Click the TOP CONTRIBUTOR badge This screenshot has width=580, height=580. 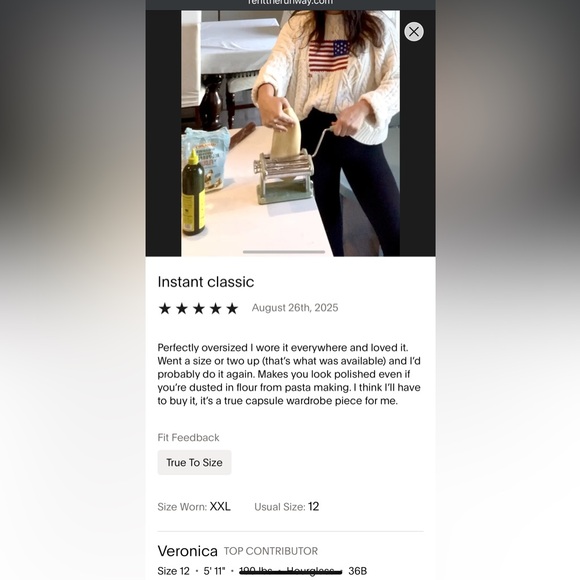(271, 551)
